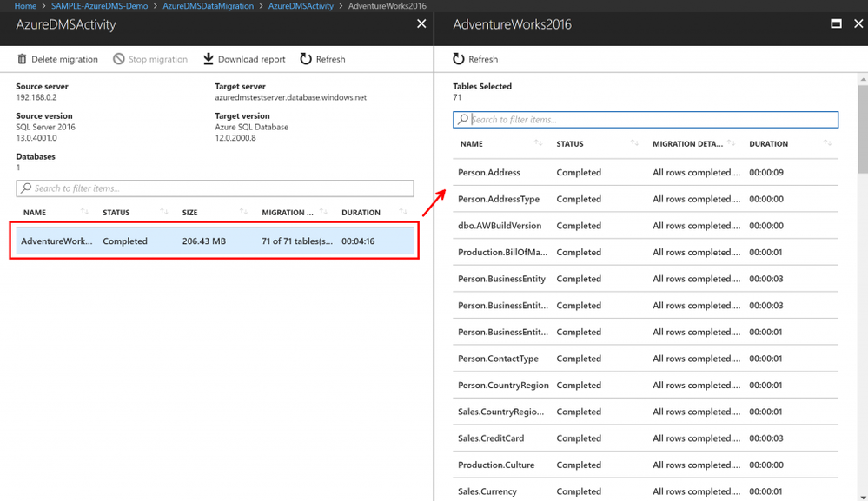The height and width of the screenshot is (501, 868).
Task: Click source server IP 192.168.0.2
Action: tap(36, 97)
